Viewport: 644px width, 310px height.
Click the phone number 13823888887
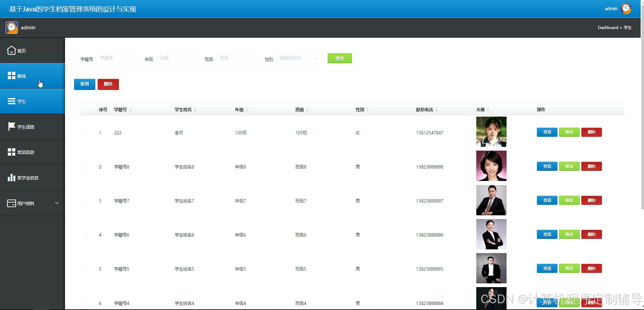pyautogui.click(x=429, y=201)
